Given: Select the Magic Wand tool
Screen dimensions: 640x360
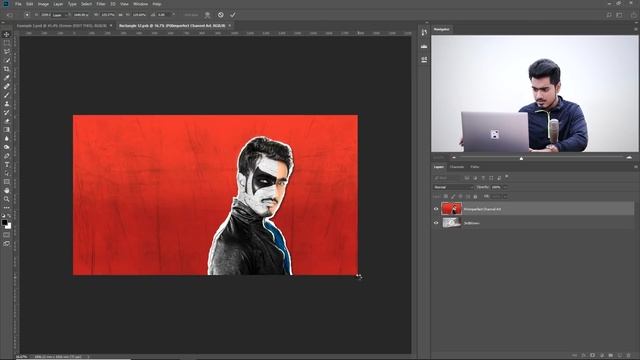Looking at the screenshot, I should pos(7,60).
